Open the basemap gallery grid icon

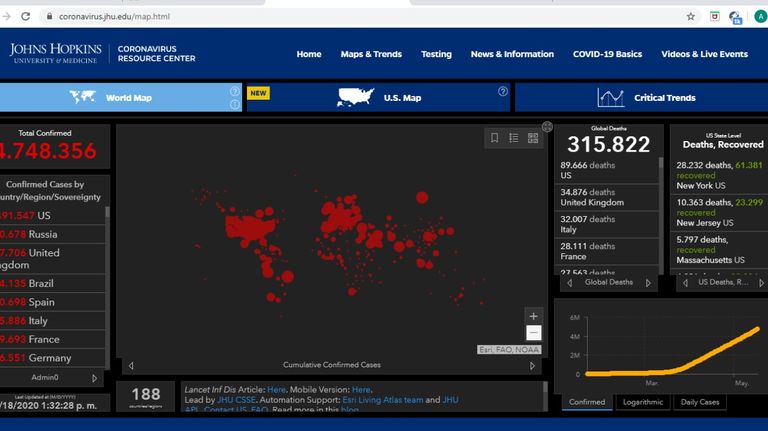(533, 138)
